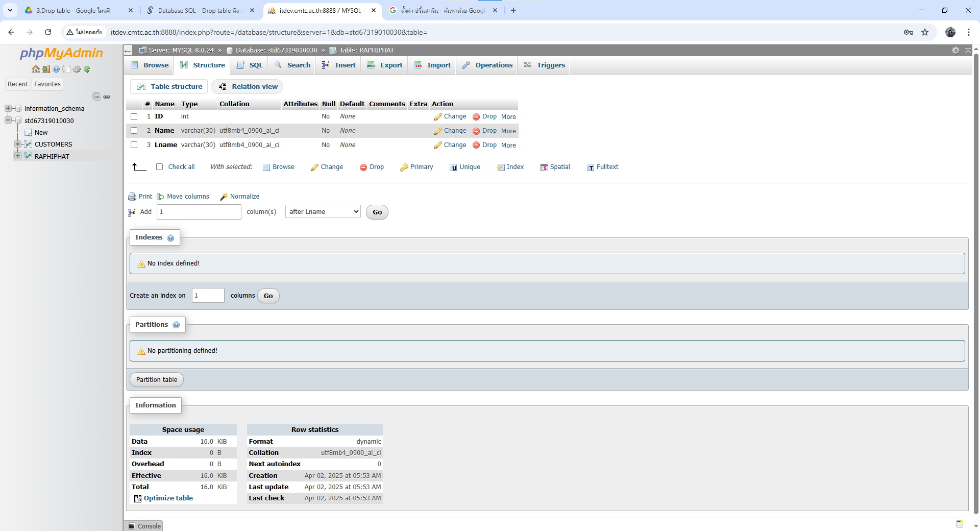Click the Partition table button
This screenshot has width=980, height=531.
pyautogui.click(x=157, y=380)
